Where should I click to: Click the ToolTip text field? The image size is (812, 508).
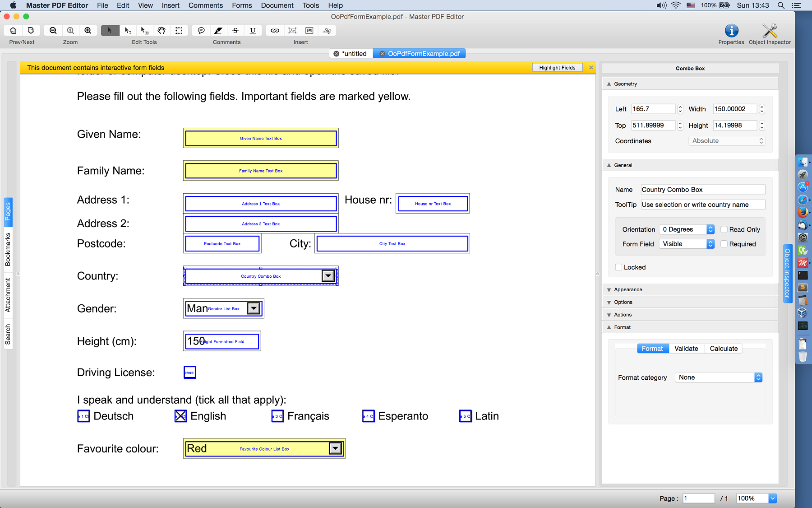pos(702,205)
